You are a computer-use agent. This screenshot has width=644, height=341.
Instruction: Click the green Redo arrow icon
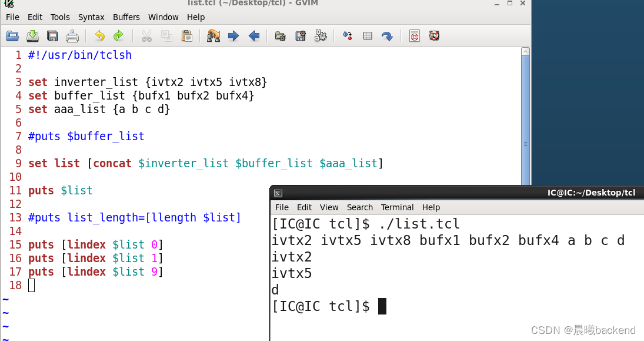[x=119, y=36]
